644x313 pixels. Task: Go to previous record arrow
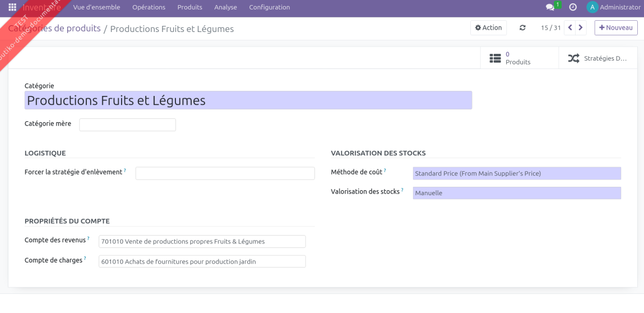point(570,27)
